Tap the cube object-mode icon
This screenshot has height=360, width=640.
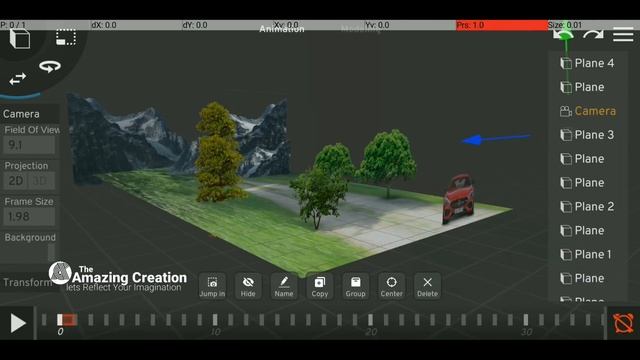20,39
